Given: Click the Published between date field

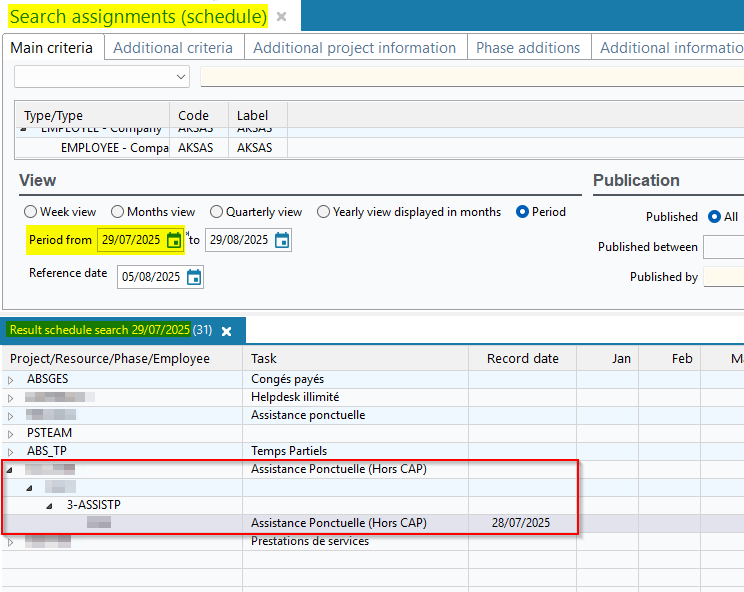Looking at the screenshot, I should tap(723, 247).
